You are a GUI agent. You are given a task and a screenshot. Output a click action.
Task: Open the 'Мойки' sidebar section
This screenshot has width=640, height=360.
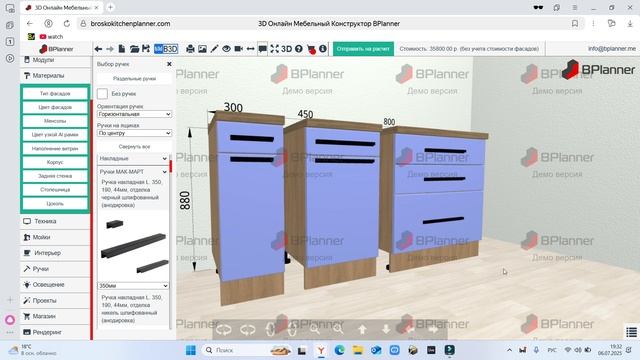click(x=55, y=237)
